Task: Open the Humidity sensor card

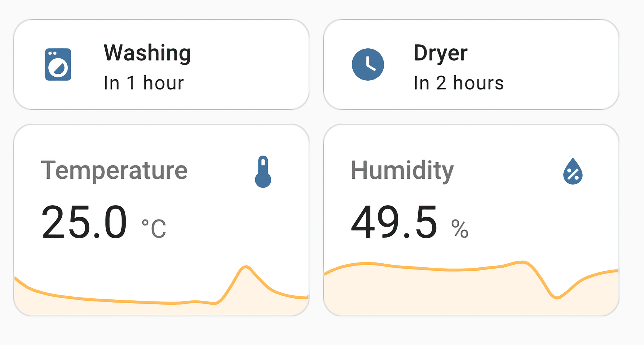Action: [x=471, y=220]
